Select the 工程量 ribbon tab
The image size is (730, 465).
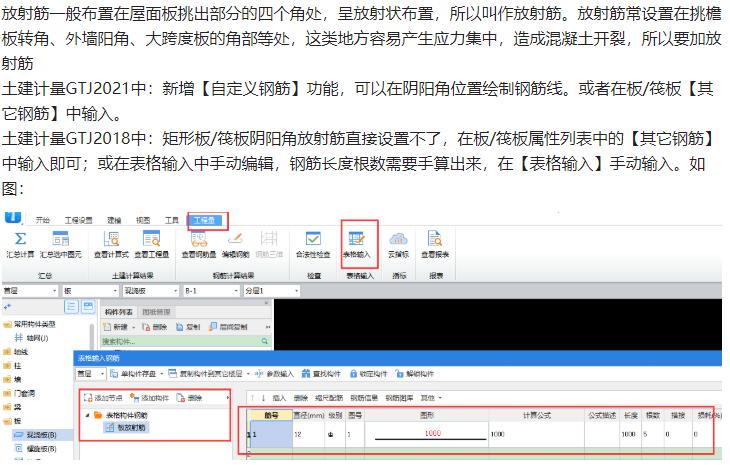[204, 220]
